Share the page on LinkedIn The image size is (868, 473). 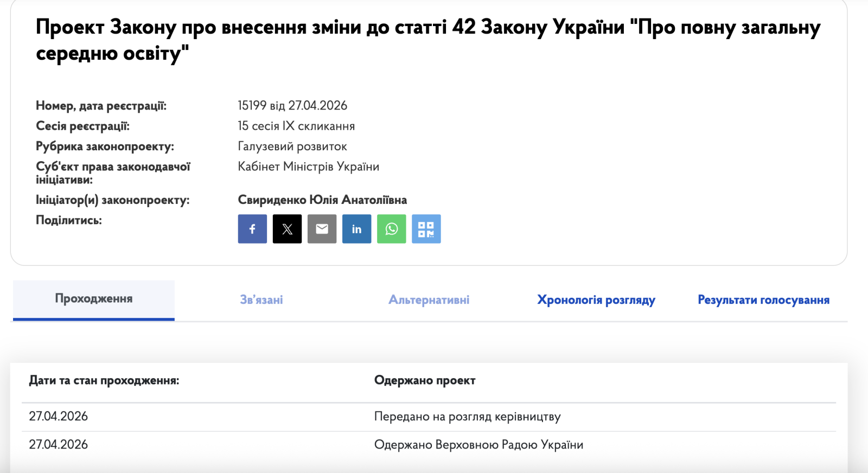356,229
